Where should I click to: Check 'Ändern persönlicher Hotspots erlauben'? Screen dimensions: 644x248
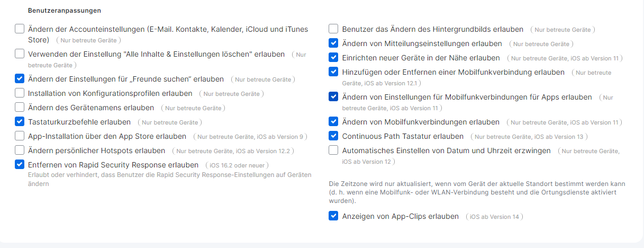point(20,150)
